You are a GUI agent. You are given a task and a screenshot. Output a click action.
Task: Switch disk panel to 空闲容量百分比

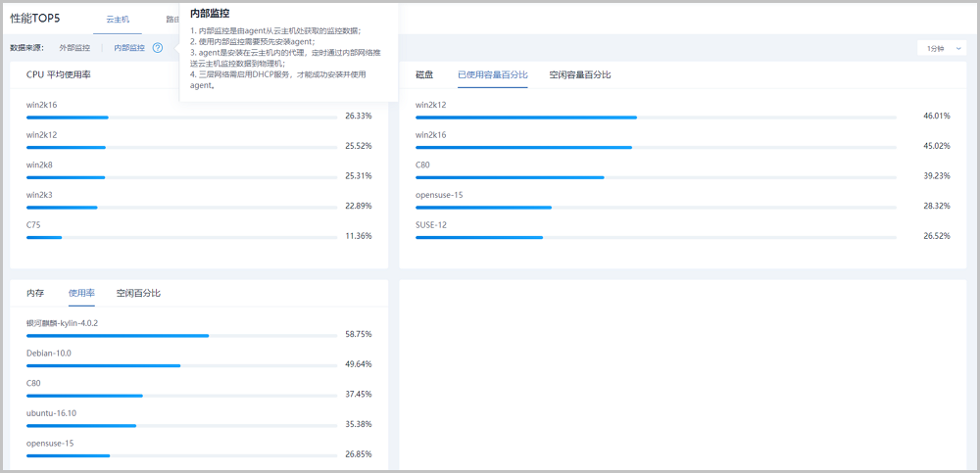pyautogui.click(x=579, y=74)
